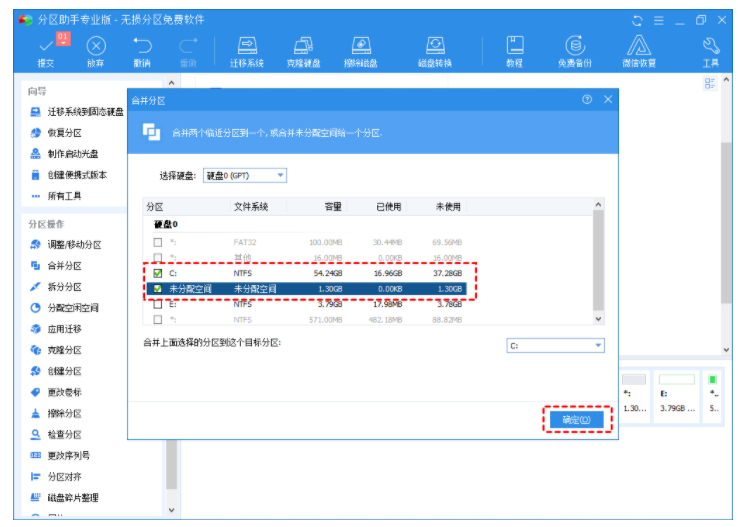
Task: Click the 撤销 (Undo) toolbar icon
Action: pos(142,50)
